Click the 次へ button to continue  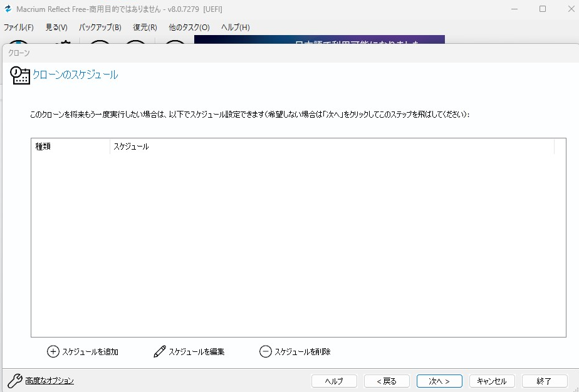[x=439, y=381]
